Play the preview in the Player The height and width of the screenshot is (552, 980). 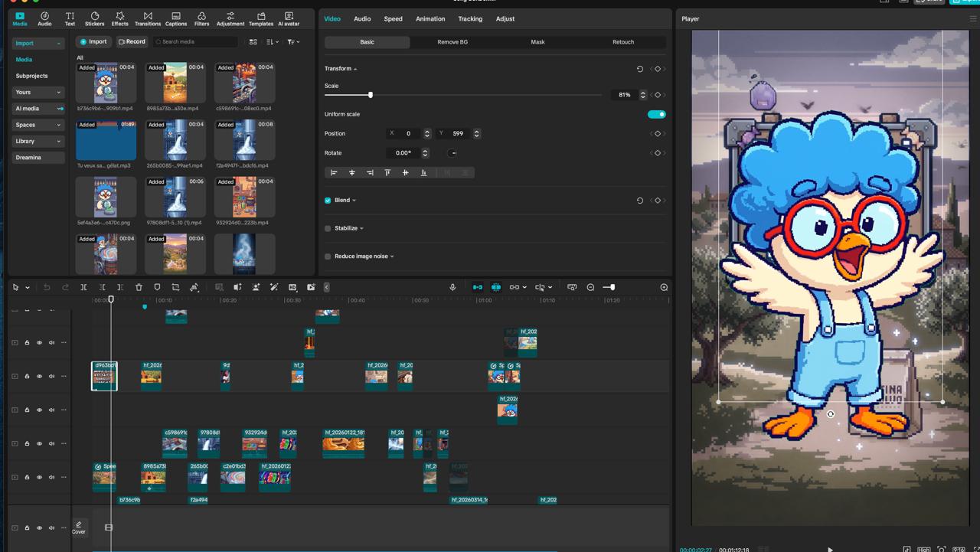830,549
